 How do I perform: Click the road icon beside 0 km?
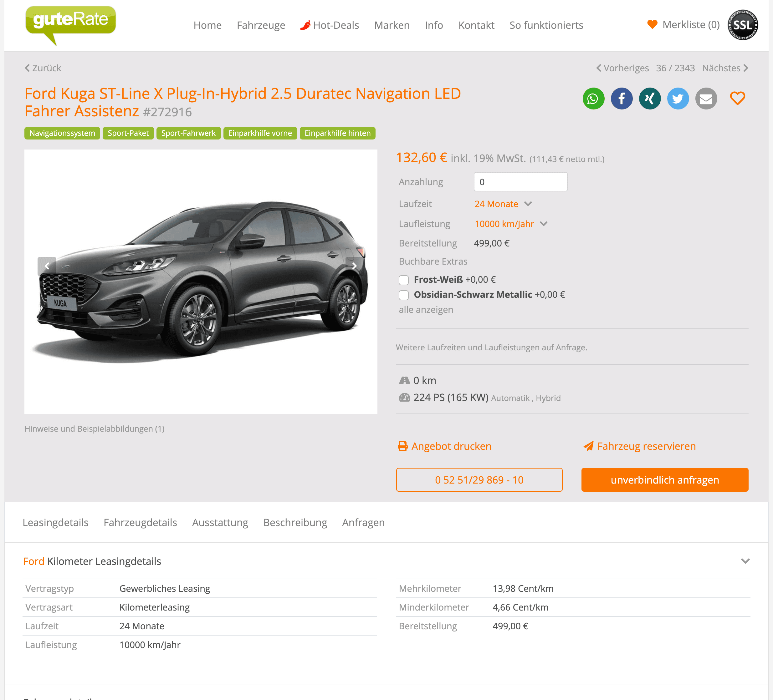[405, 380]
